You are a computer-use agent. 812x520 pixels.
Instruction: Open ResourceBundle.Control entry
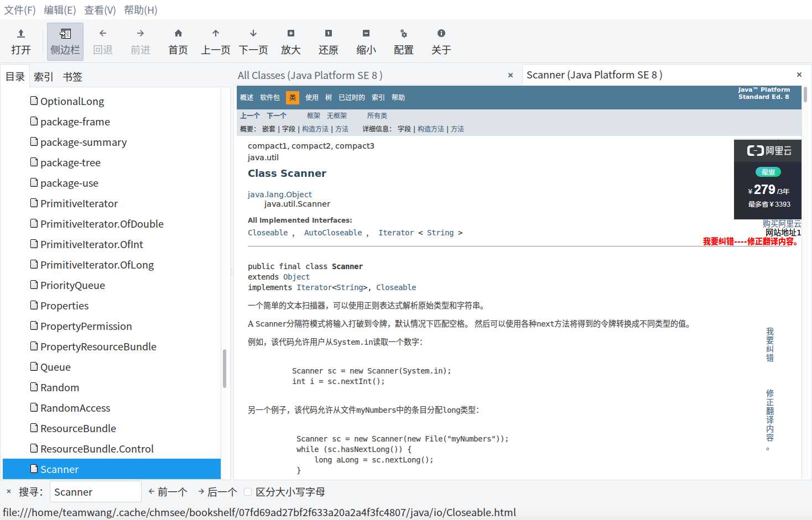(x=97, y=449)
